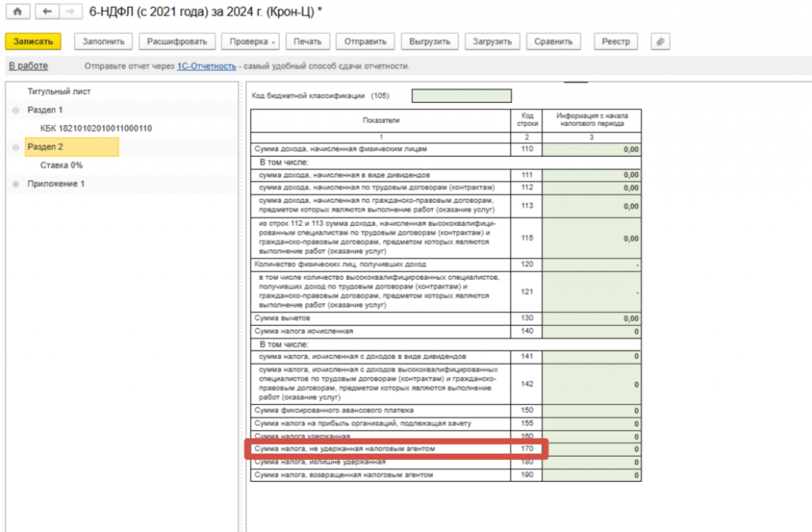The image size is (812, 532).
Task: Change status via В работе link
Action: pyautogui.click(x=29, y=66)
